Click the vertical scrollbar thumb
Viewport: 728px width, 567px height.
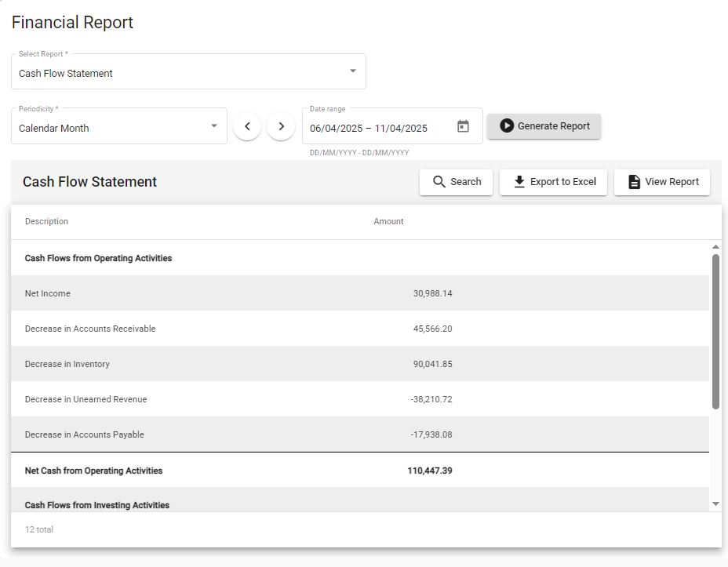(x=715, y=329)
